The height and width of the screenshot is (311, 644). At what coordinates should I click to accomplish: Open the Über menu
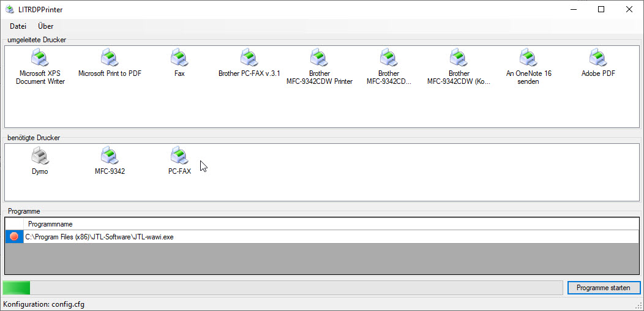pyautogui.click(x=45, y=26)
